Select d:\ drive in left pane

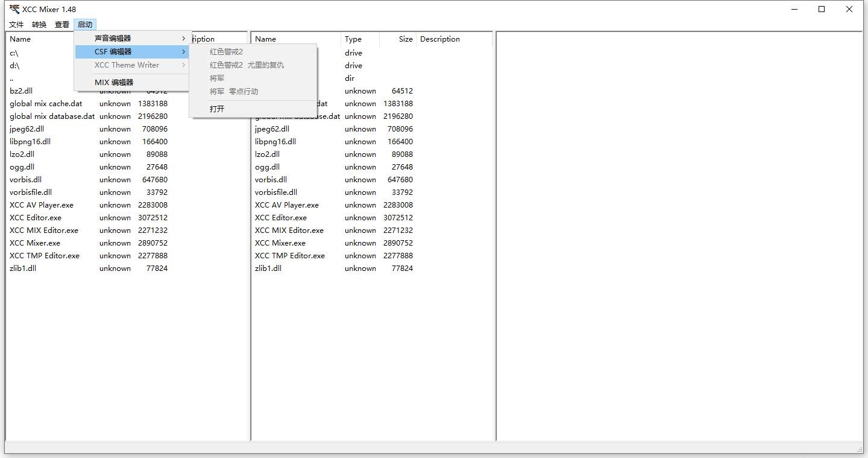click(14, 65)
